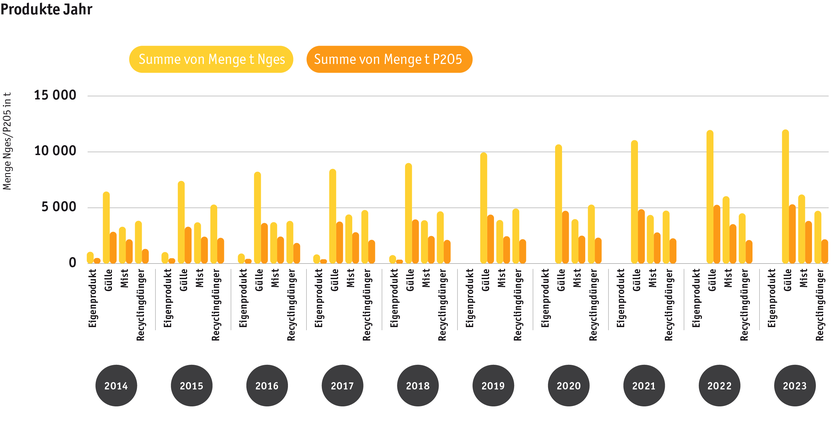Toggle the 'Summe von Menge t P2O5' legend

pyautogui.click(x=388, y=60)
